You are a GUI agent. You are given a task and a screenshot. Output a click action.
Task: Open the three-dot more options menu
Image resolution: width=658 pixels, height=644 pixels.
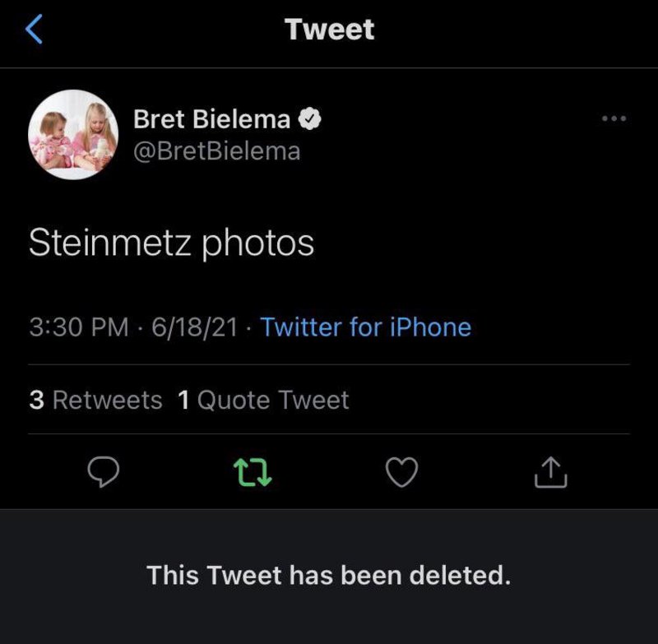[614, 119]
